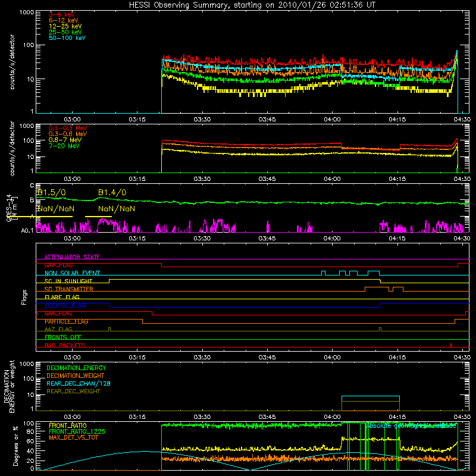Click the DECIMATION_WEIGHT legend entry
Screen dimensions: 476x476
tap(76, 375)
